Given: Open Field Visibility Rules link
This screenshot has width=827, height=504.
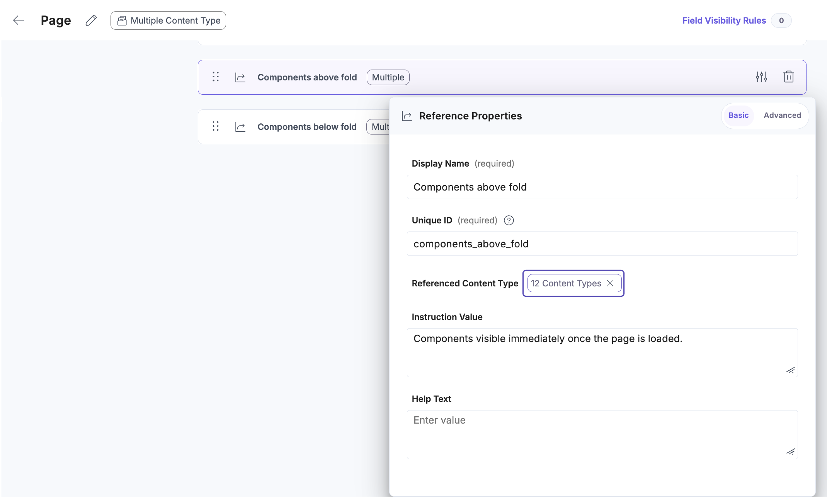Looking at the screenshot, I should 724,20.
